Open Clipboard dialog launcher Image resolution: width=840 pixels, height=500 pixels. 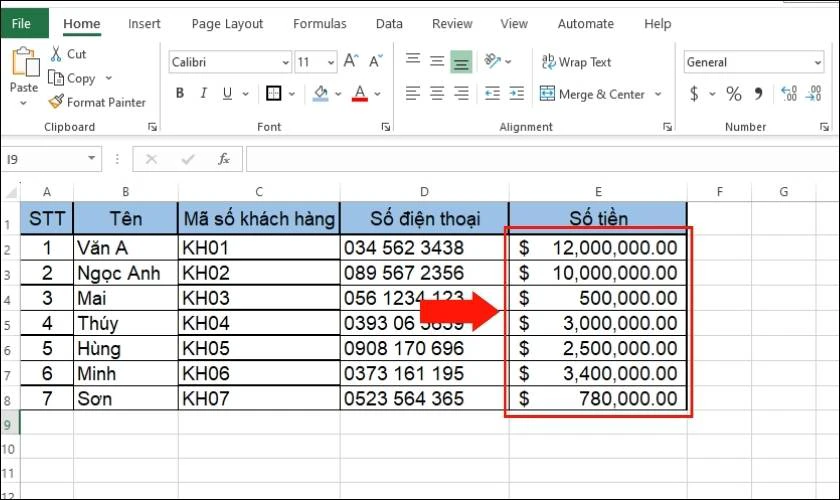[153, 127]
